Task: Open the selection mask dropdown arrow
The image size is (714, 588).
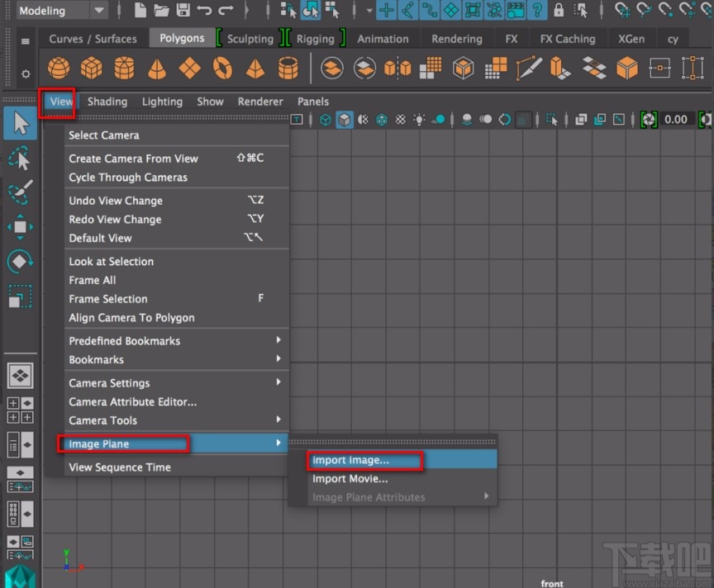Action: pyautogui.click(x=369, y=10)
